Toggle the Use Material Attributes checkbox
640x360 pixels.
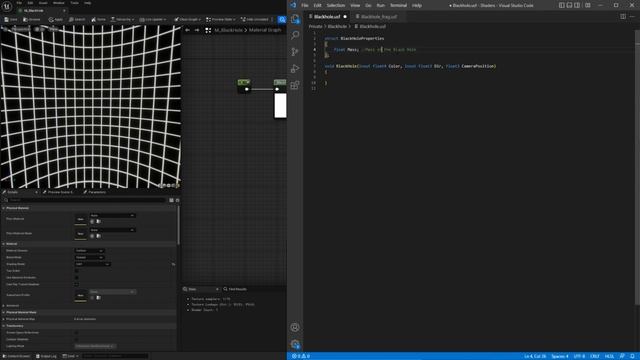(76, 278)
